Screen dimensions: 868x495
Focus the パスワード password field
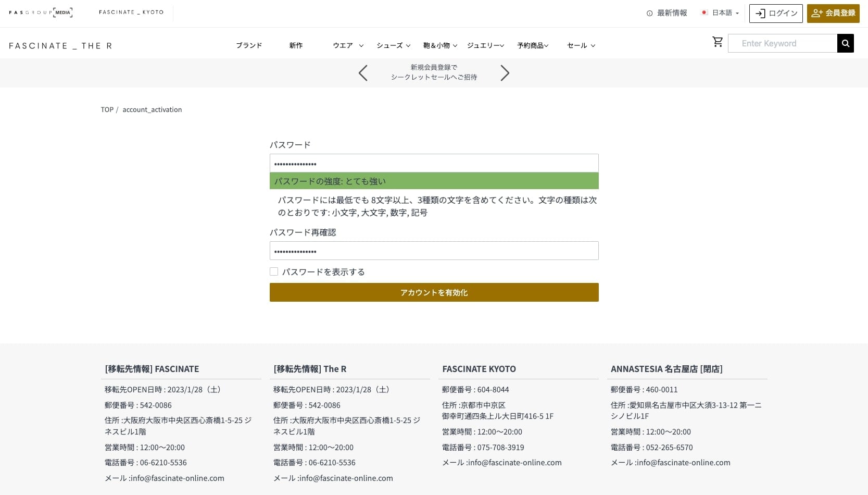coord(434,163)
